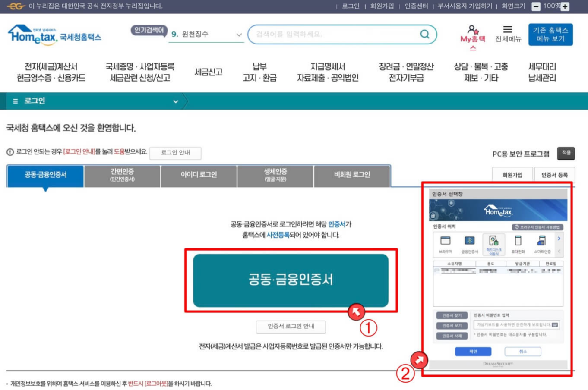Click 소유자명 column header

point(455,264)
